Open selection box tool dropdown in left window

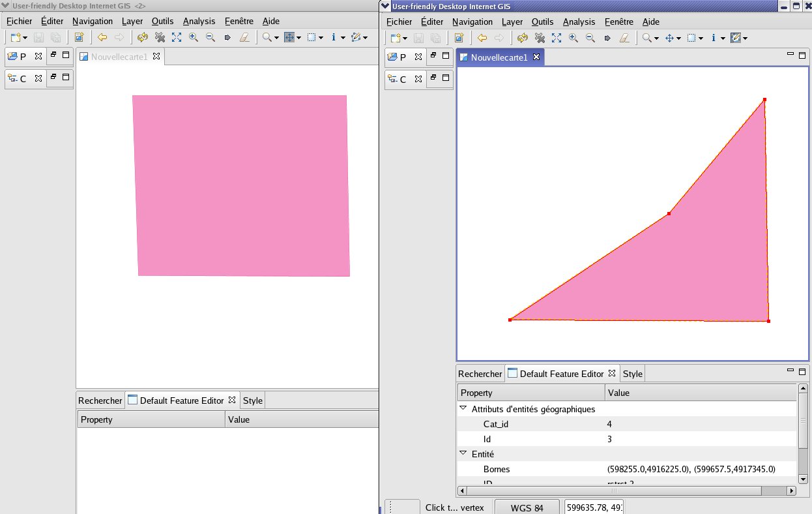point(321,38)
